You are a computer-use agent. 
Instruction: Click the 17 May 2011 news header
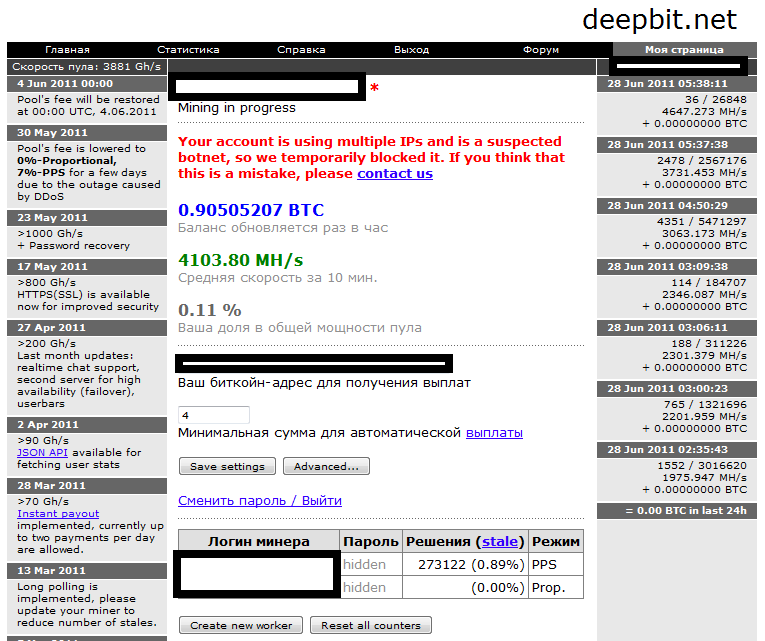pyautogui.click(x=87, y=266)
